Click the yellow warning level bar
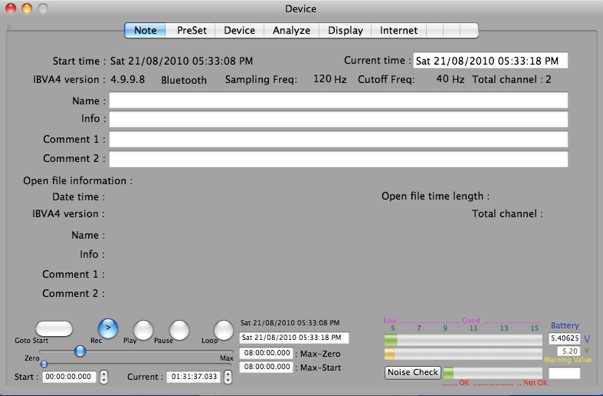Image resolution: width=603 pixels, height=396 pixels. click(463, 354)
